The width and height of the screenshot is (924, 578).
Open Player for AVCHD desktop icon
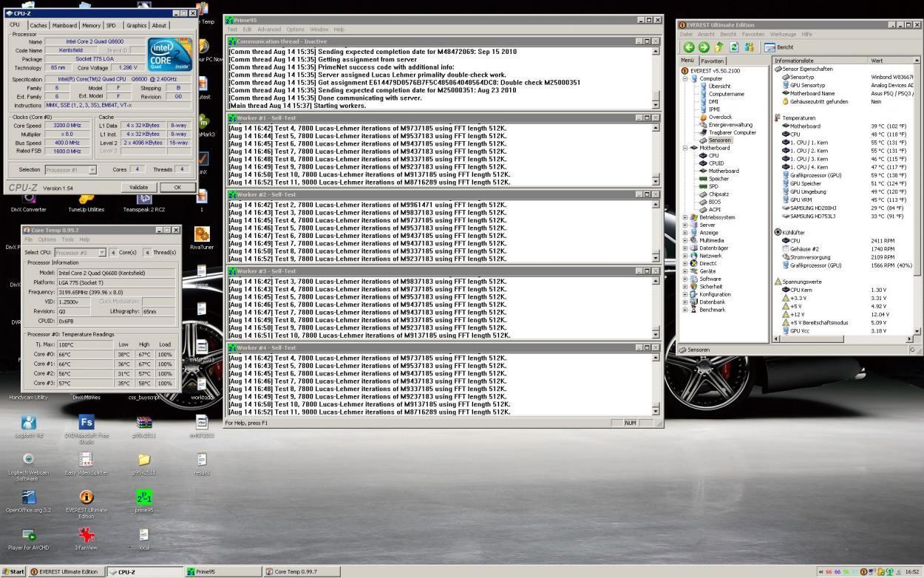[28, 539]
